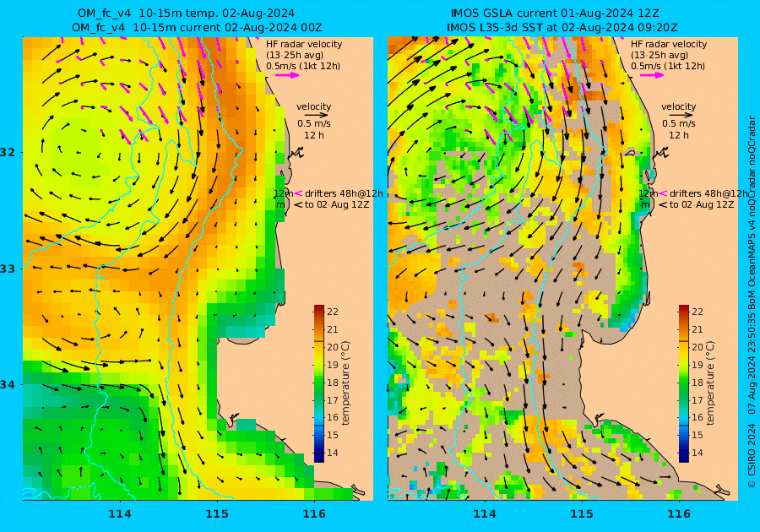760x532 pixels.
Task: Click 'HF radar velocity' label in right panel
Action: click(669, 44)
